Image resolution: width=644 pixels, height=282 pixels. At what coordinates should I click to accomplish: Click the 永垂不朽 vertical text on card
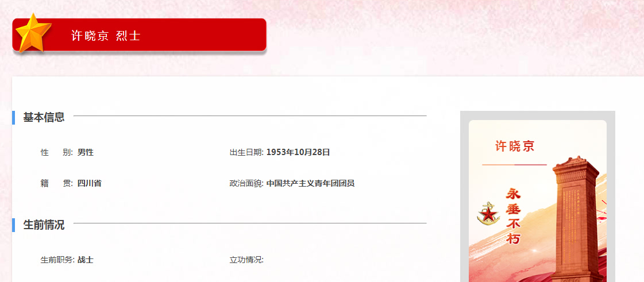513,216
